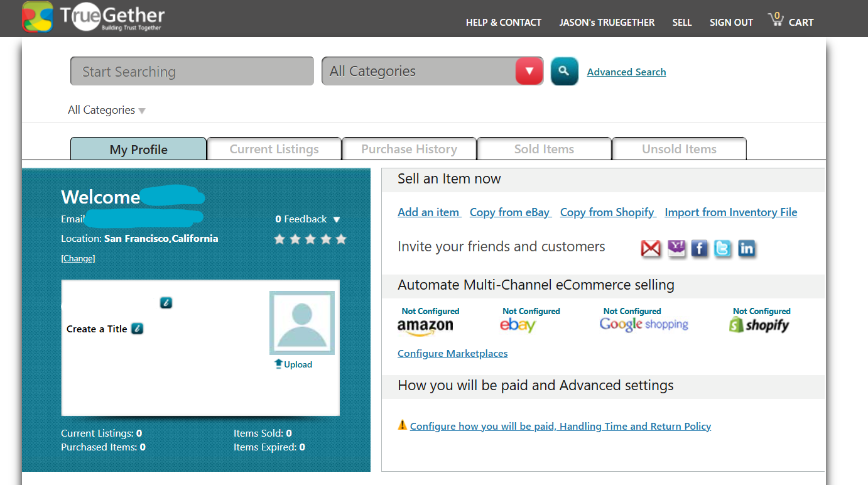
Task: Click the Shopify marketplace logo
Action: (759, 325)
